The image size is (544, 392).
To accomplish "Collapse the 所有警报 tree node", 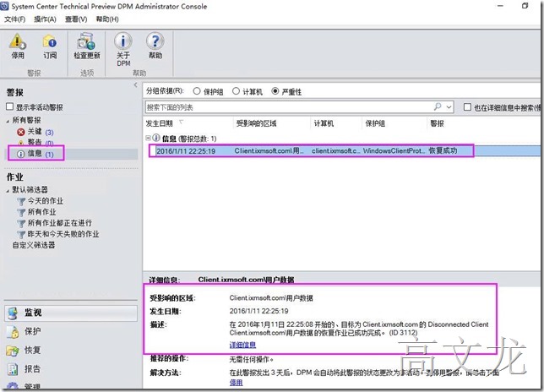I will (8, 121).
